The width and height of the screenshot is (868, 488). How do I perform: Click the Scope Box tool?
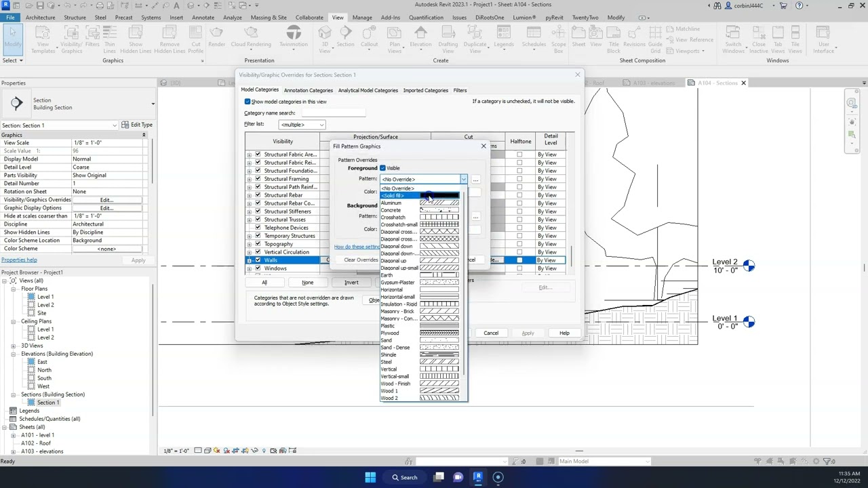(558, 39)
